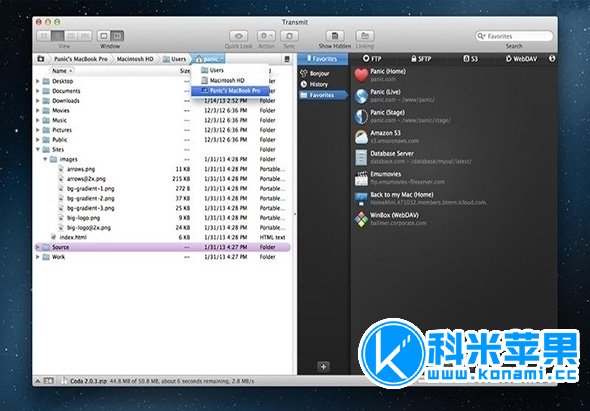Open the panic home folder dropdown

coord(209,59)
